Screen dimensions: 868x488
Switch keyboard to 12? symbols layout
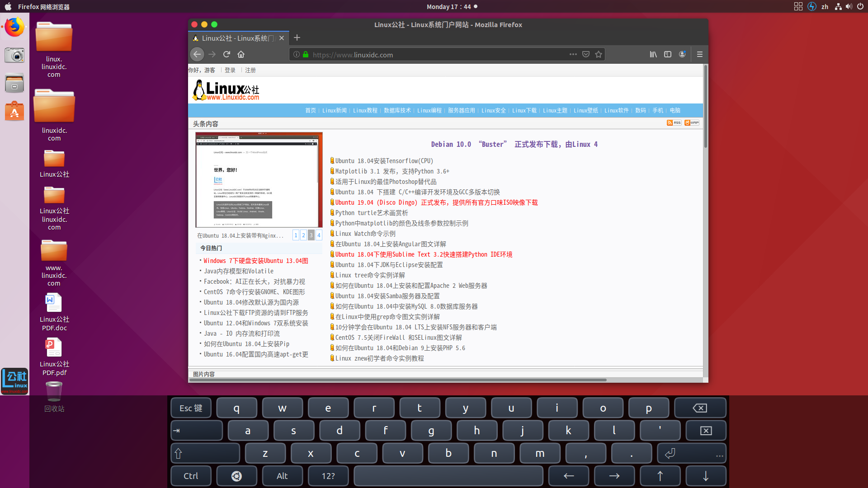tap(328, 476)
